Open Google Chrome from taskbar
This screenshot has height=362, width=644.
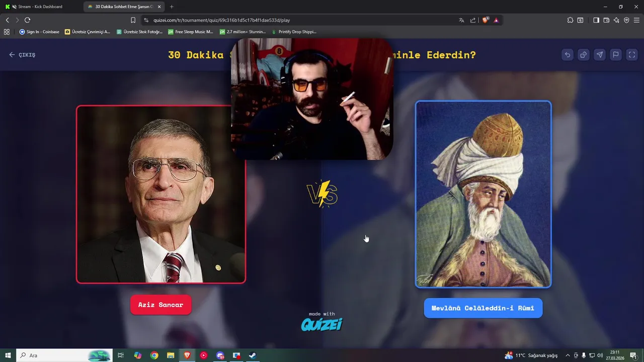pos(154,355)
